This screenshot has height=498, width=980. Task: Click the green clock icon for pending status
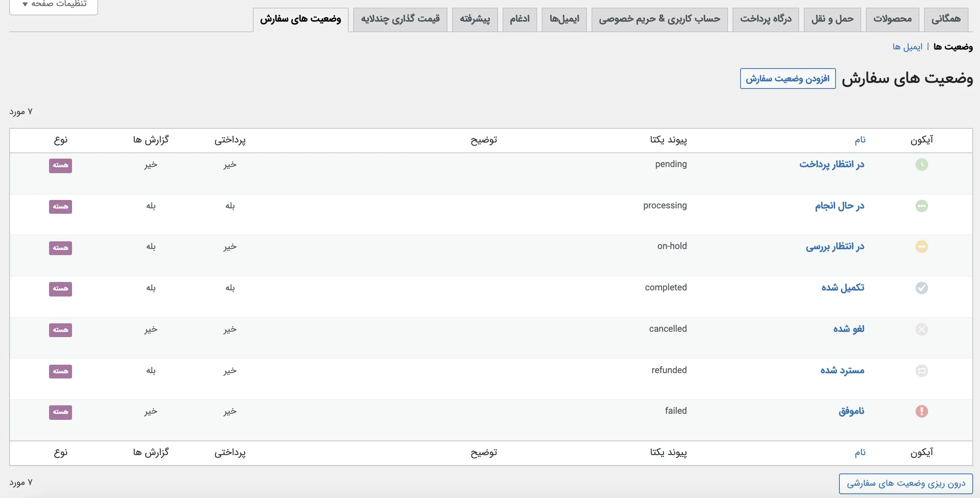pos(921,165)
